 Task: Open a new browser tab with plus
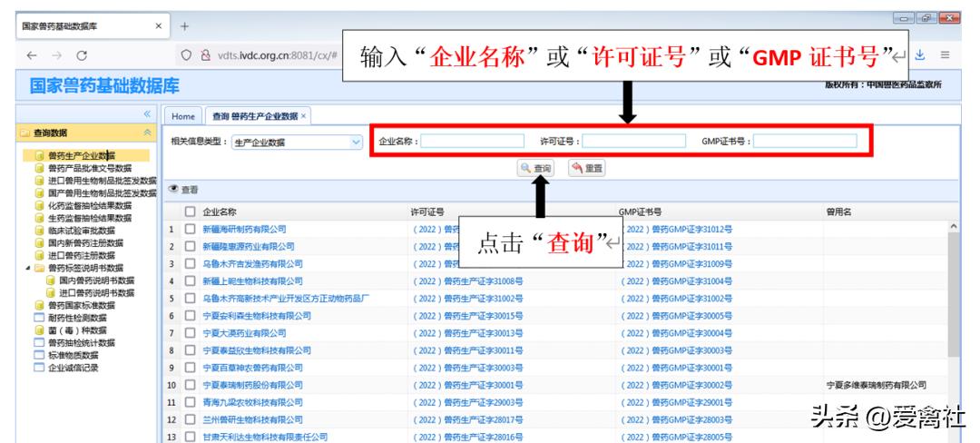pos(184,26)
